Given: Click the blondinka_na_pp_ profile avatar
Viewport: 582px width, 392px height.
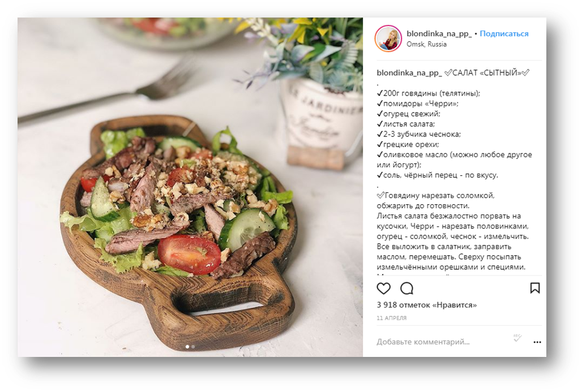Looking at the screenshot, I should (x=388, y=38).
